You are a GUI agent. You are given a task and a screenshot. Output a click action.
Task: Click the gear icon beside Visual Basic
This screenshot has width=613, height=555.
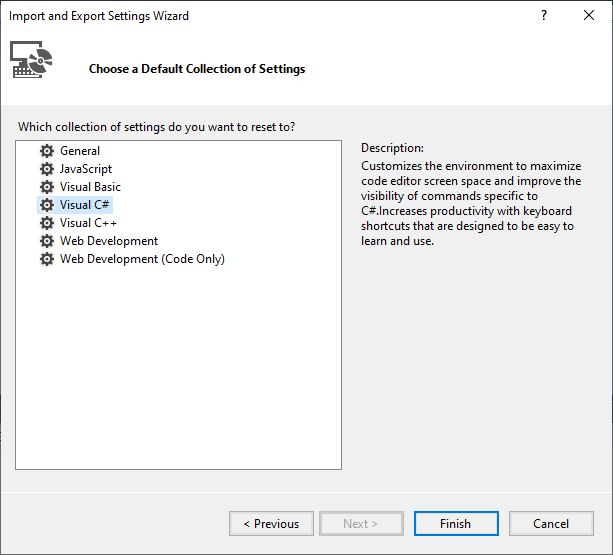pyautogui.click(x=47, y=187)
